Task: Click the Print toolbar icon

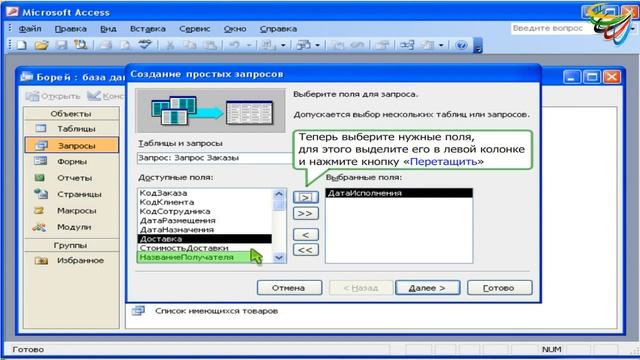Action: 106,45
